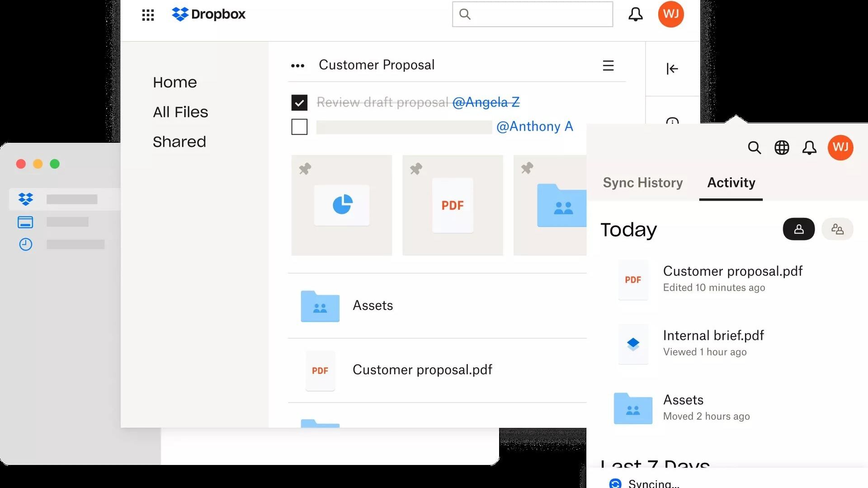Select the Activity tab
Image resolution: width=868 pixels, height=488 pixels.
[x=731, y=183]
